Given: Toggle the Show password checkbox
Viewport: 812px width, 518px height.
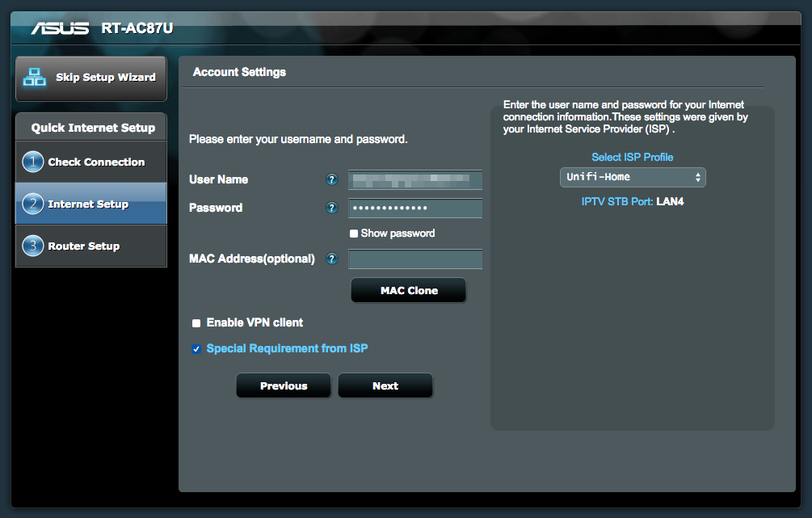Looking at the screenshot, I should [354, 234].
